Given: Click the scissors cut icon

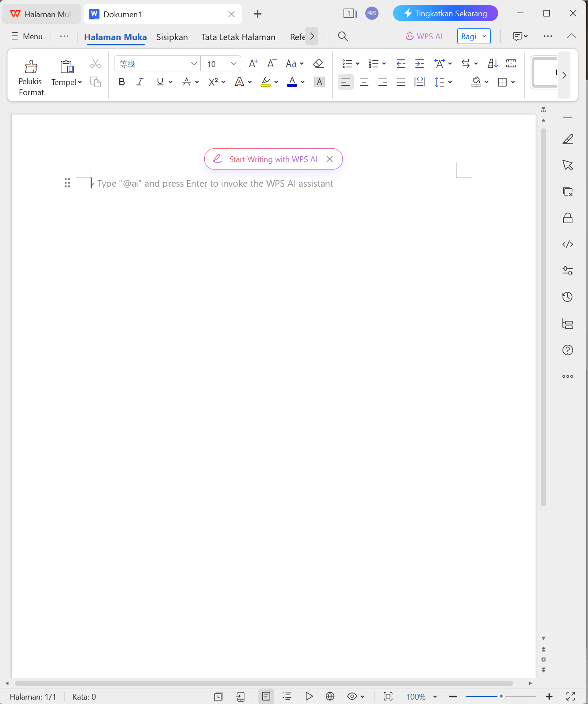Looking at the screenshot, I should tap(96, 64).
